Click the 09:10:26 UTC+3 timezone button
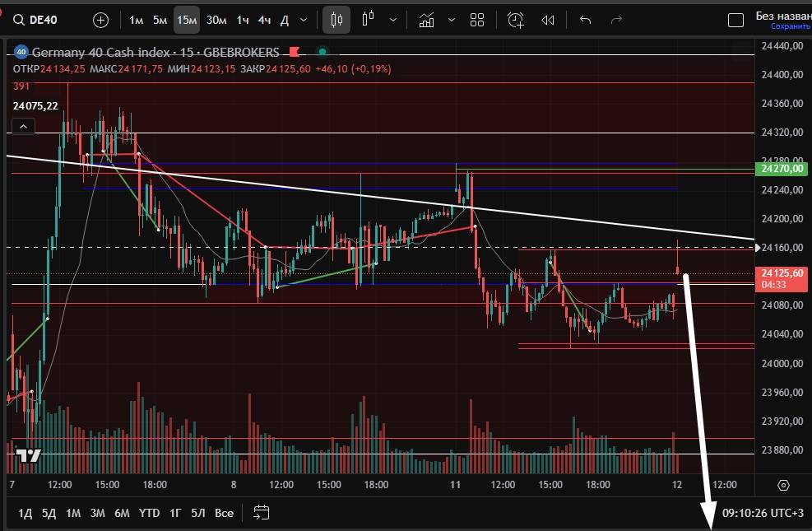Image resolution: width=812 pixels, height=531 pixels. (x=763, y=513)
